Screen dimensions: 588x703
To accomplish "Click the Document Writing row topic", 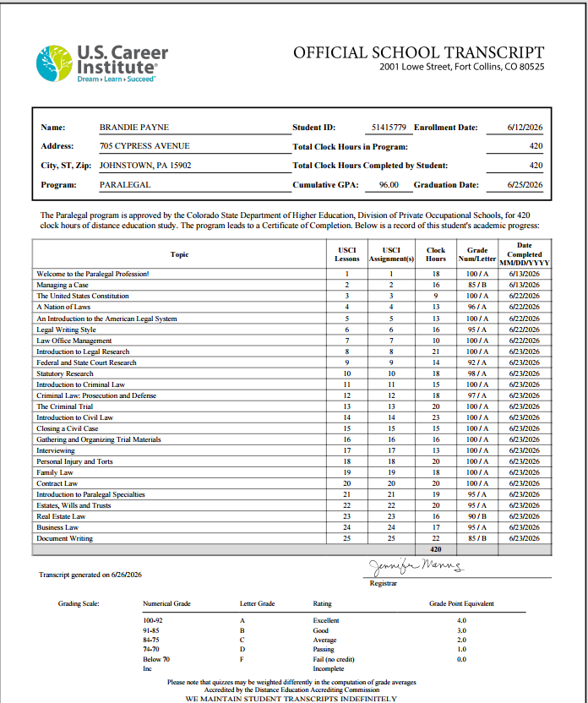I will click(x=64, y=538).
